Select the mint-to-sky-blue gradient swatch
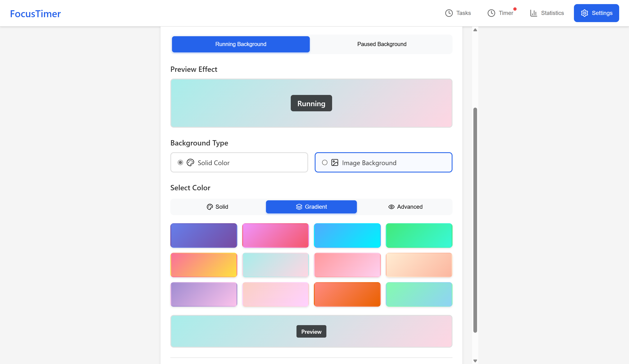Image resolution: width=629 pixels, height=364 pixels. click(419, 294)
